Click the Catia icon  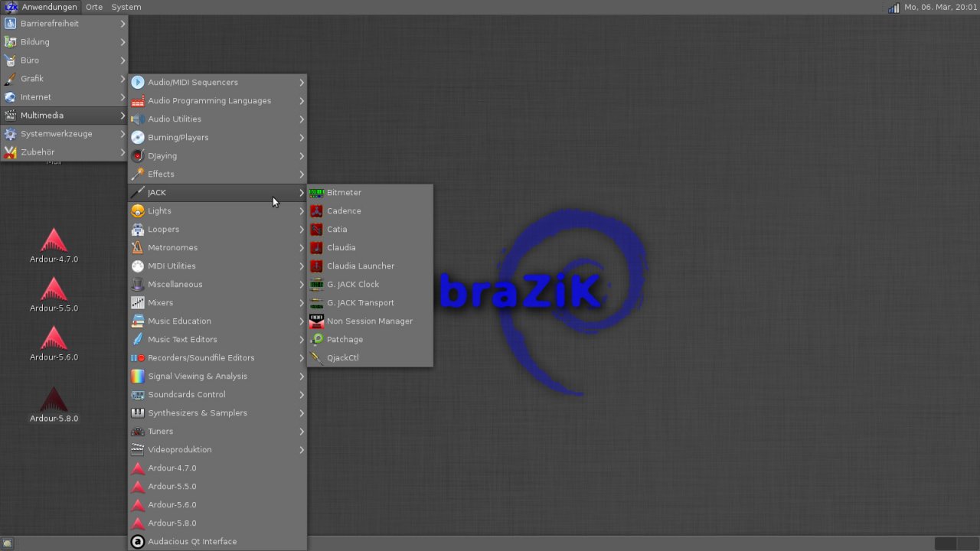tap(316, 230)
